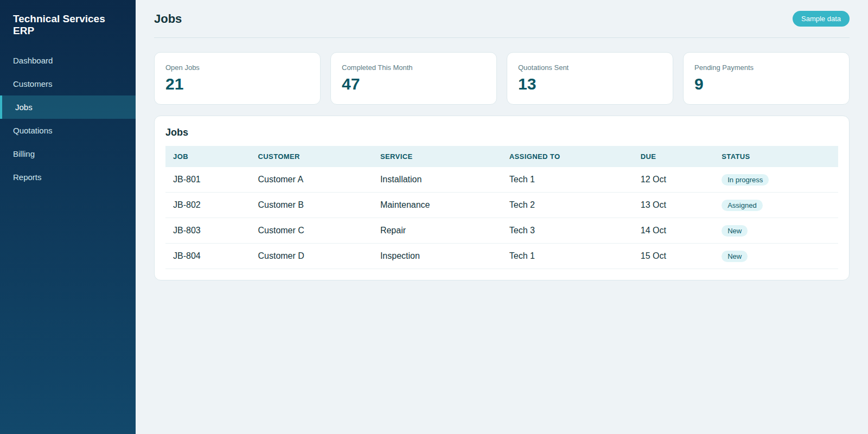Click the In progress status badge
This screenshot has width=868, height=434.
[x=745, y=180]
